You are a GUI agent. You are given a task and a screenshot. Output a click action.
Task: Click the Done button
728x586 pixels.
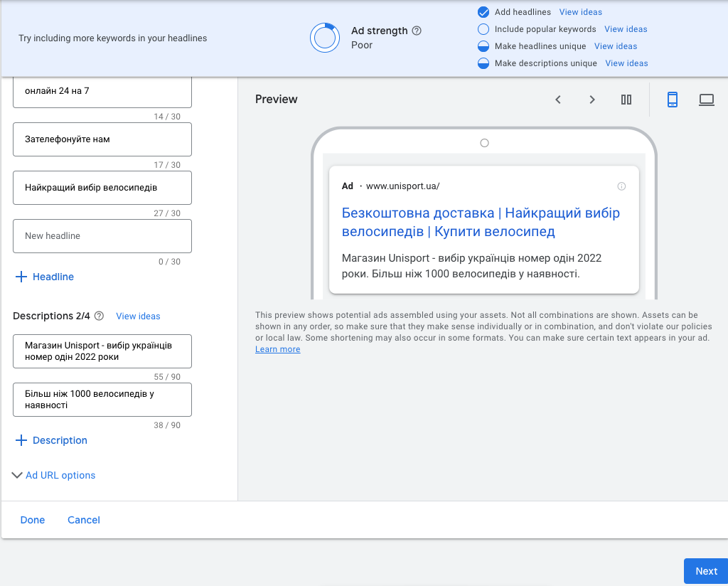[x=33, y=520]
